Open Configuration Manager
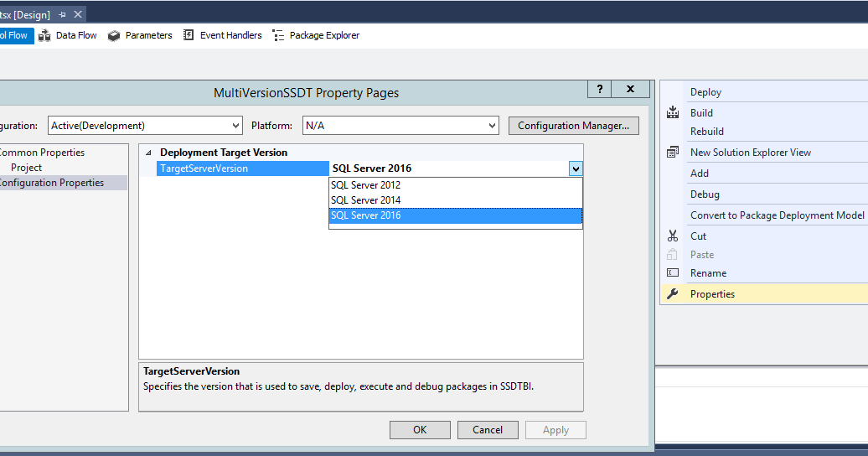The image size is (868, 456). pyautogui.click(x=573, y=126)
